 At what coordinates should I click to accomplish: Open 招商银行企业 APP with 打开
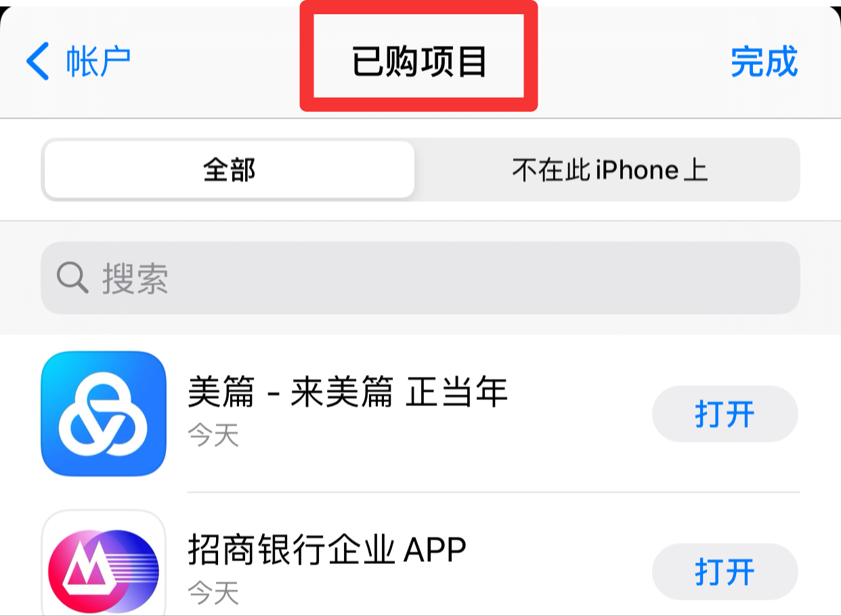(725, 572)
